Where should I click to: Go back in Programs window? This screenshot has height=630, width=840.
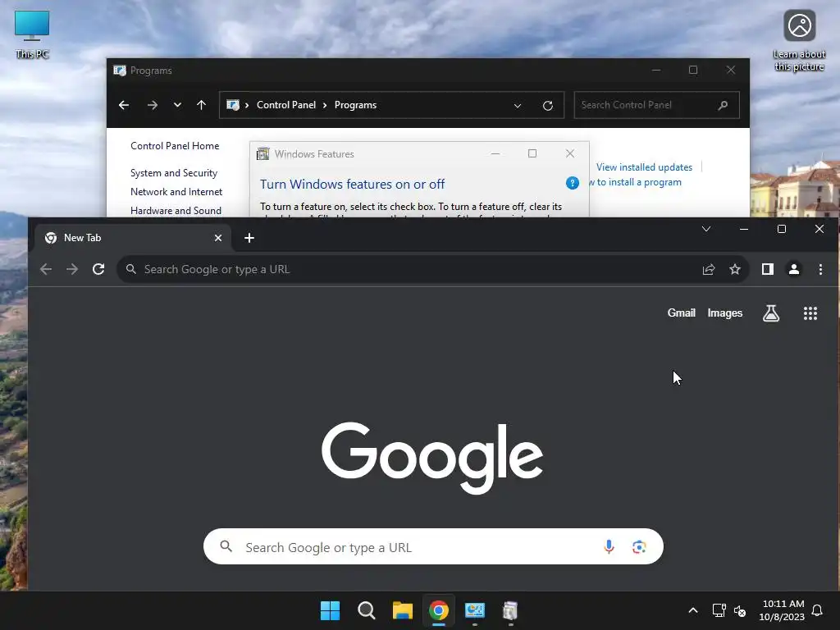124,105
